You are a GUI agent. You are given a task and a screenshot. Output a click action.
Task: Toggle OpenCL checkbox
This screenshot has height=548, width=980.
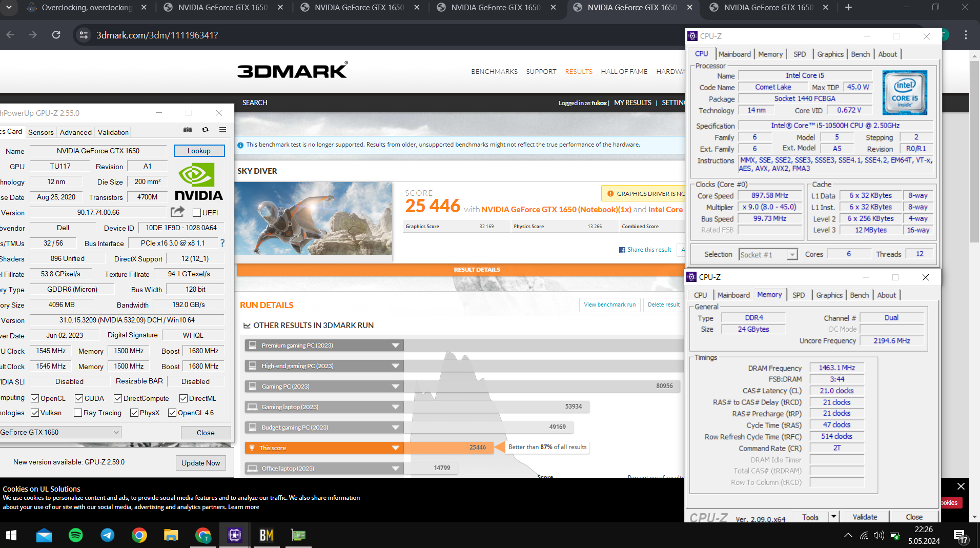click(35, 398)
